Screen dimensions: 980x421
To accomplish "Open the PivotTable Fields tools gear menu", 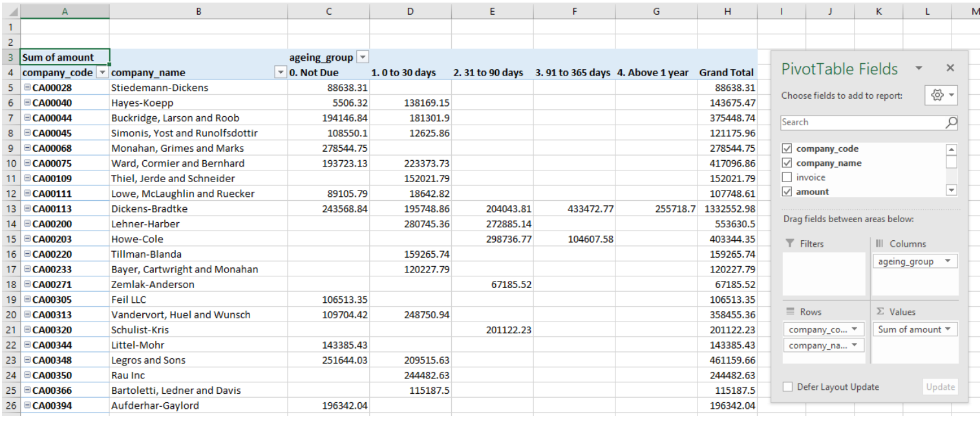I will pos(941,95).
